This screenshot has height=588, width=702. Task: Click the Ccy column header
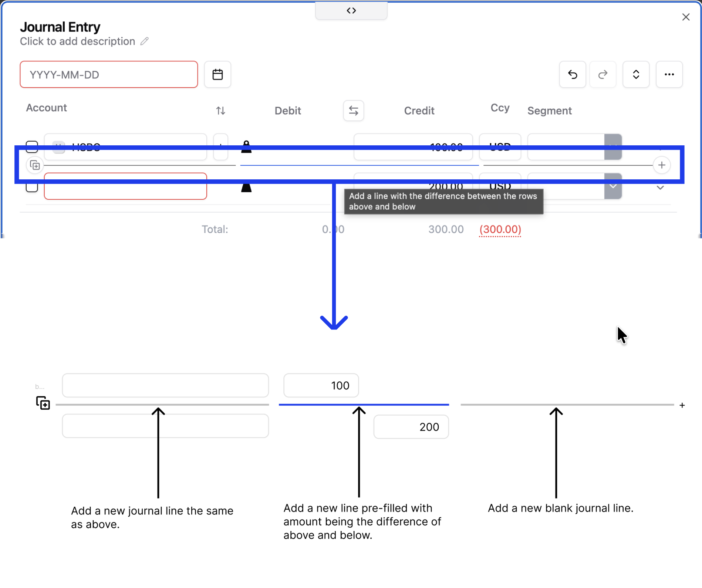click(500, 108)
